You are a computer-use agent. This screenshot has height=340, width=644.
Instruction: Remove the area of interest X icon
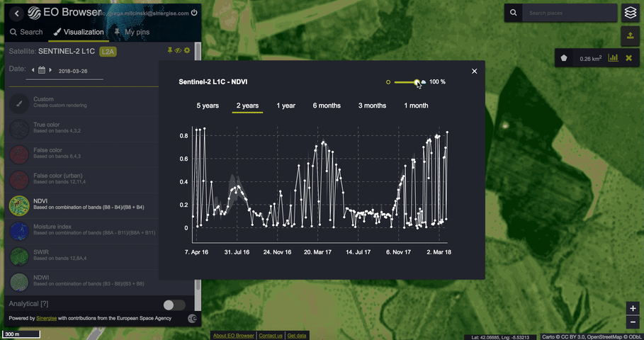point(628,58)
